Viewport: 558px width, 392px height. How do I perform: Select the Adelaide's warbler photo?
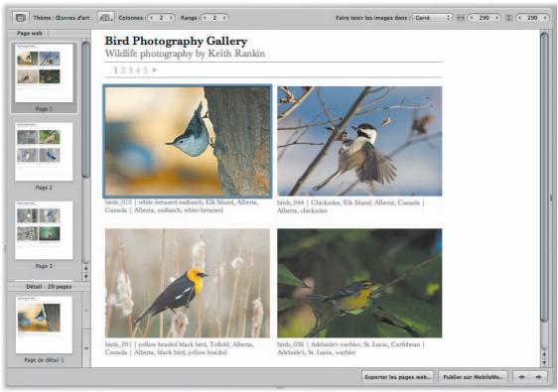tap(359, 283)
